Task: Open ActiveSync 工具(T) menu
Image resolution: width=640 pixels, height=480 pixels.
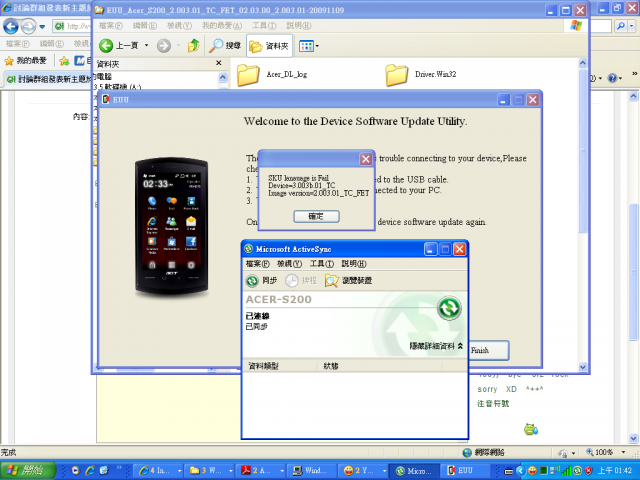Action: coord(322,264)
